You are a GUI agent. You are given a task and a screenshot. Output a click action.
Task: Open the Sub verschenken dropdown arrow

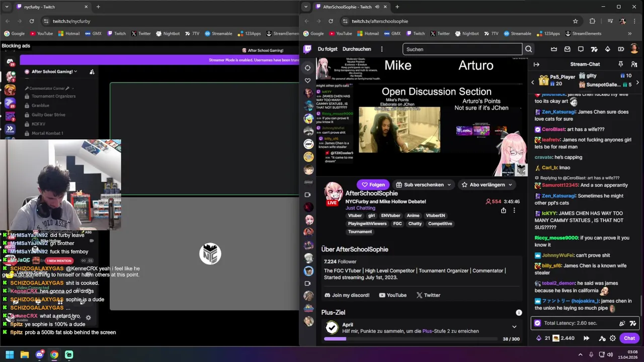coord(449,185)
